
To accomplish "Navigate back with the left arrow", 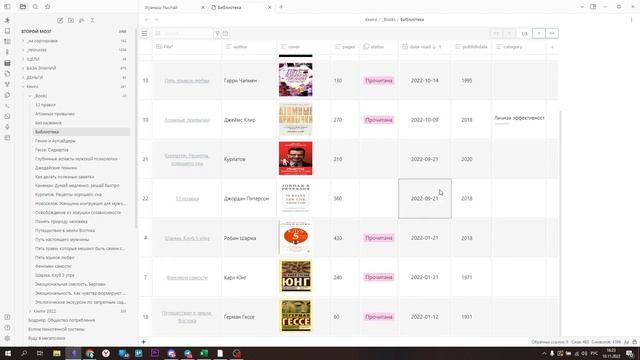I will (x=147, y=20).
